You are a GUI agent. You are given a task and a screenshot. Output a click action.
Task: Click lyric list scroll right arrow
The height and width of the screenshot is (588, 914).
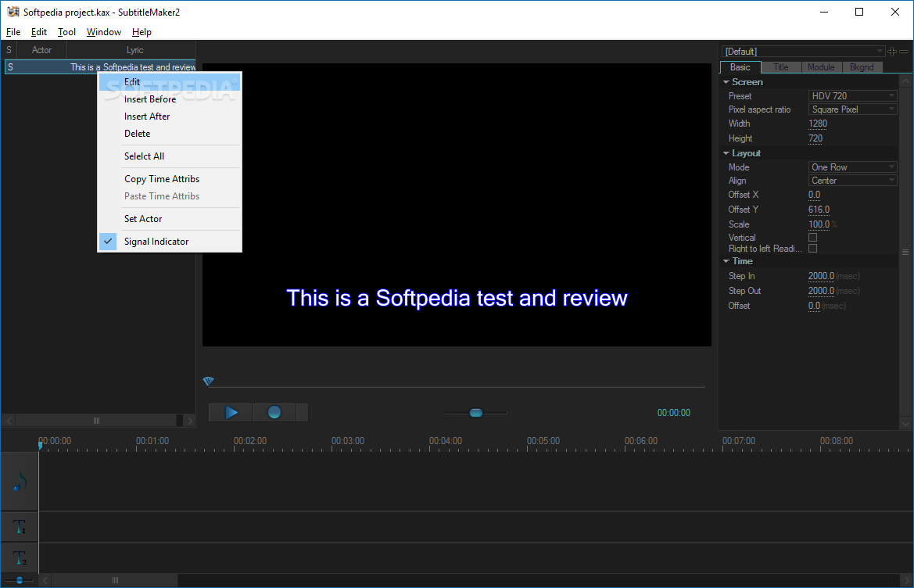[x=189, y=421]
